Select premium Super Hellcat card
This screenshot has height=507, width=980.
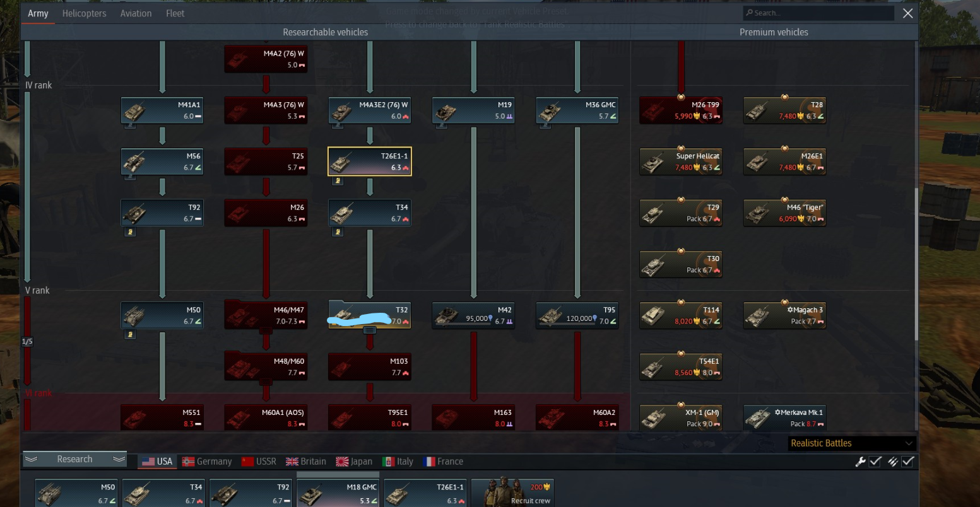coord(681,161)
